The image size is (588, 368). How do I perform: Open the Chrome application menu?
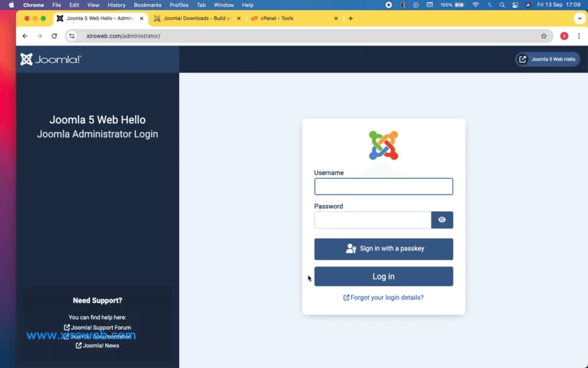tap(33, 5)
